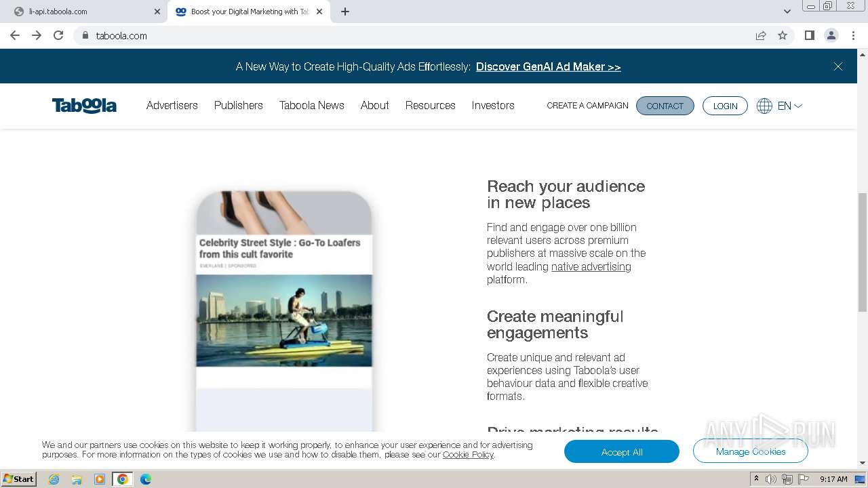Click the globe language icon
Screen dimensions: 868x488
764,106
